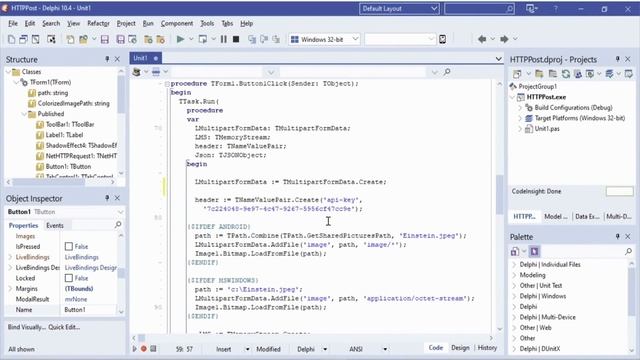This screenshot has width=640, height=360.
Task: Expand Build Configurations (Debug) node
Action: point(520,108)
